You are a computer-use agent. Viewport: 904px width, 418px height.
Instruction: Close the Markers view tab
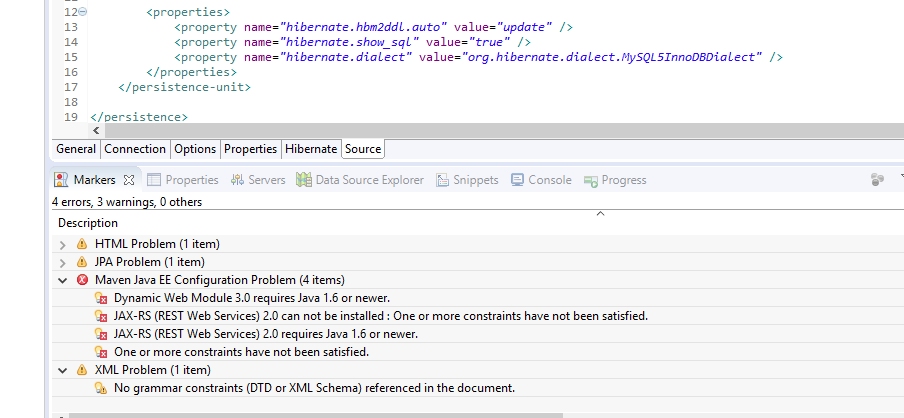pyautogui.click(x=129, y=180)
